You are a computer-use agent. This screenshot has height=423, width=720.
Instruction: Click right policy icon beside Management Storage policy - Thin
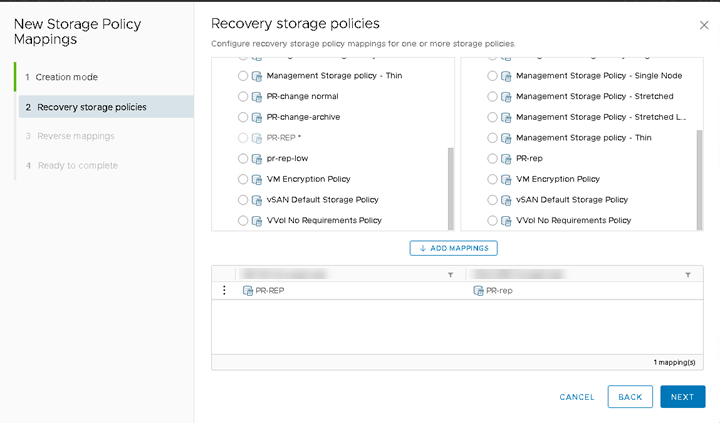pos(506,138)
